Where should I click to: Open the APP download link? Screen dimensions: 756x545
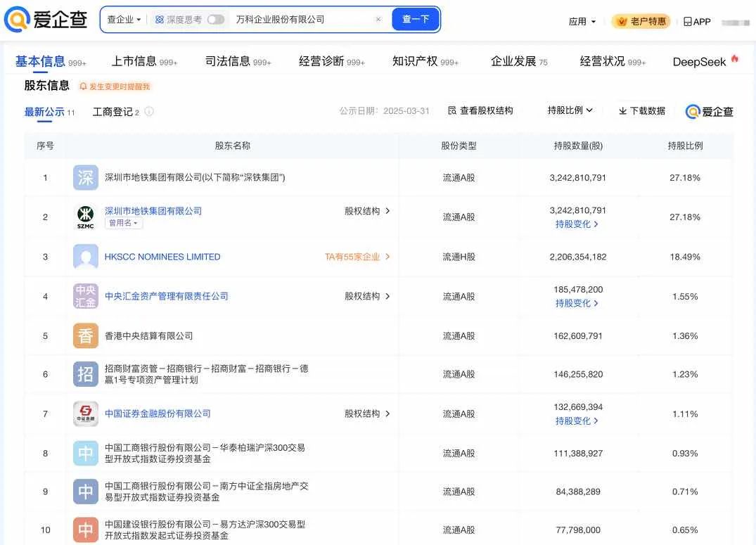coord(697,22)
